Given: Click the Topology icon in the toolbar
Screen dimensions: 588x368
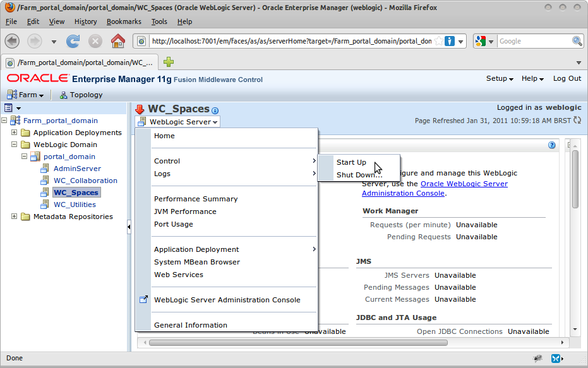Looking at the screenshot, I should (x=63, y=95).
